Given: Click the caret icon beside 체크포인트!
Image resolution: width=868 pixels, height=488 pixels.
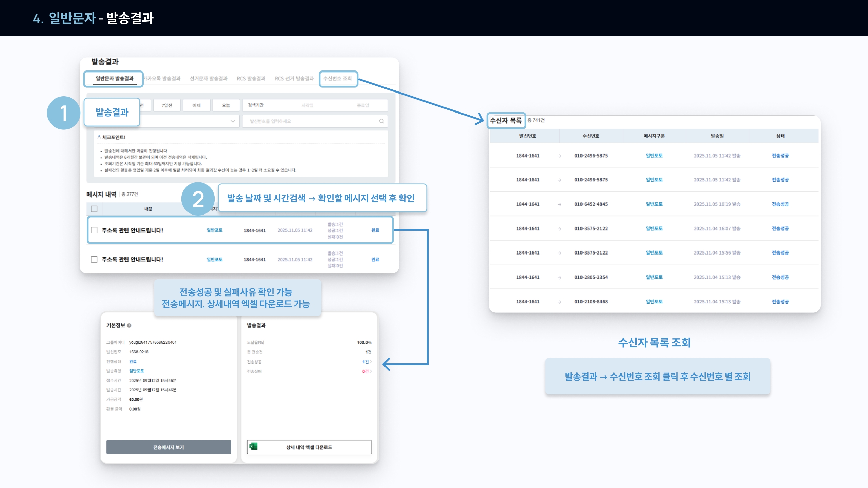Looking at the screenshot, I should (99, 137).
